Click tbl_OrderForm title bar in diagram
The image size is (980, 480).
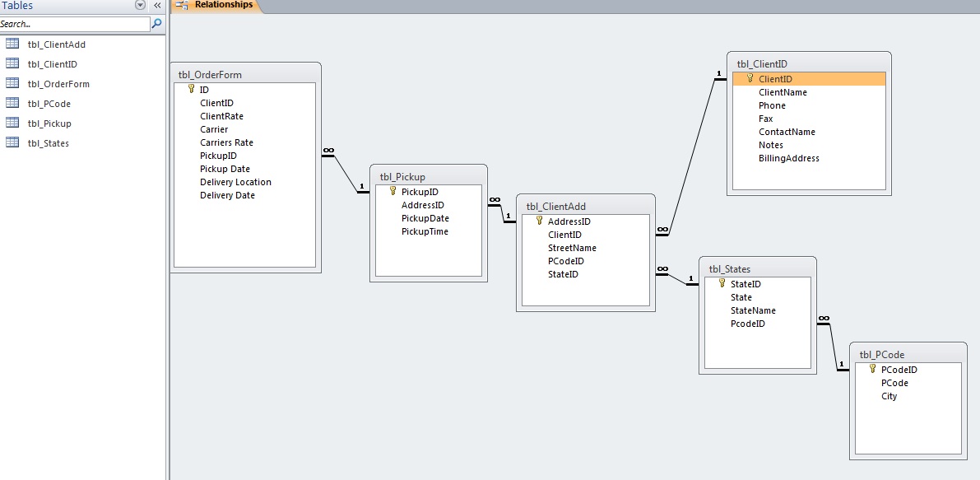[246, 74]
